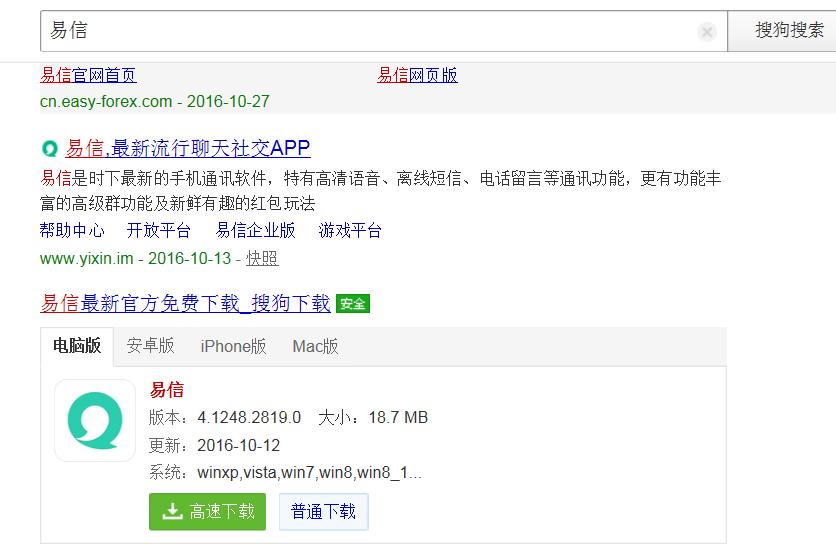Viewport: 836px width, 547px height.
Task: Click the system text winxp,vista,win7,win8
Action: click(x=309, y=473)
